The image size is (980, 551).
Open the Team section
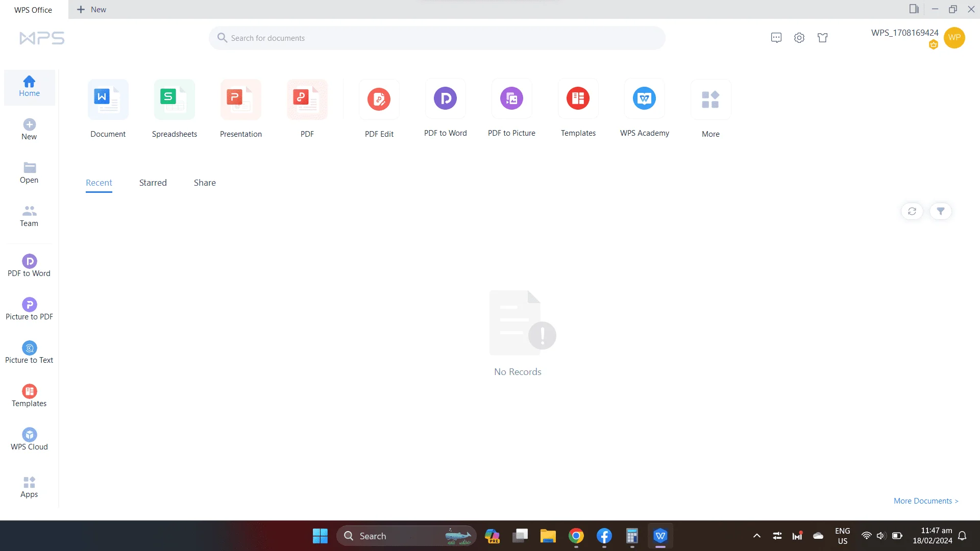coord(29,216)
